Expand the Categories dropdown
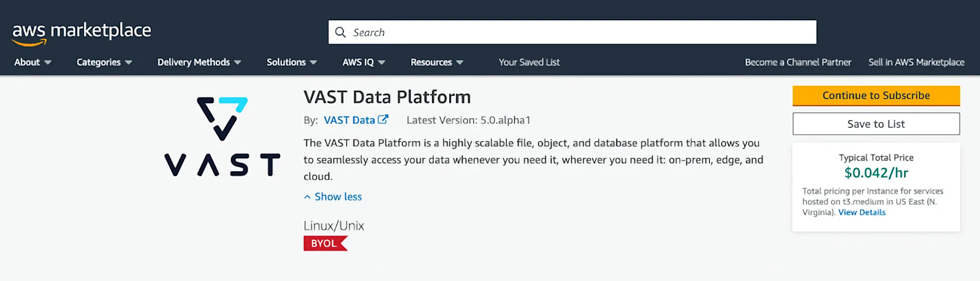This screenshot has width=980, height=281. 104,62
